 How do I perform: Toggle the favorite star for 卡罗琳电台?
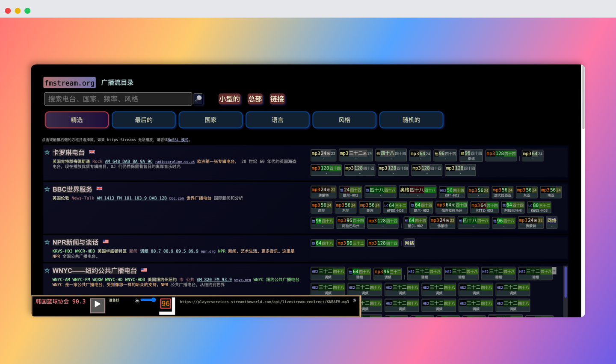(47, 152)
